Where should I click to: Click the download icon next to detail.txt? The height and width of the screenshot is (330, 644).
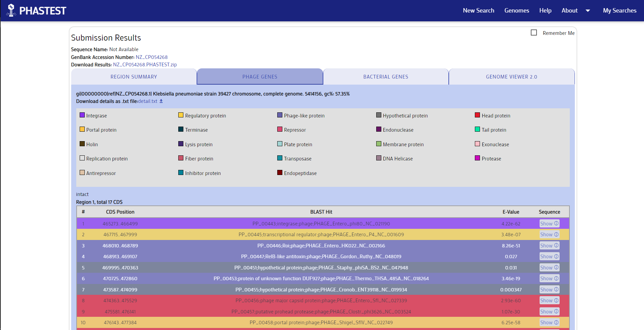click(x=161, y=101)
